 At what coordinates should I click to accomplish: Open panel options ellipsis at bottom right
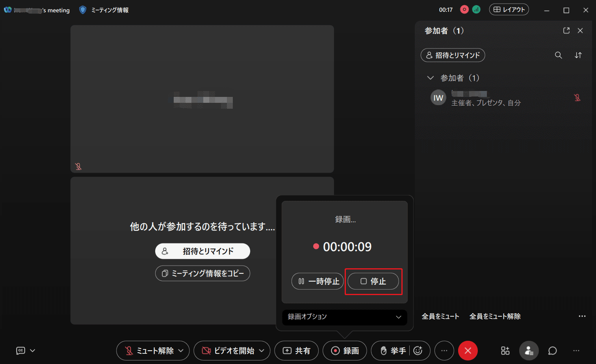point(576,351)
